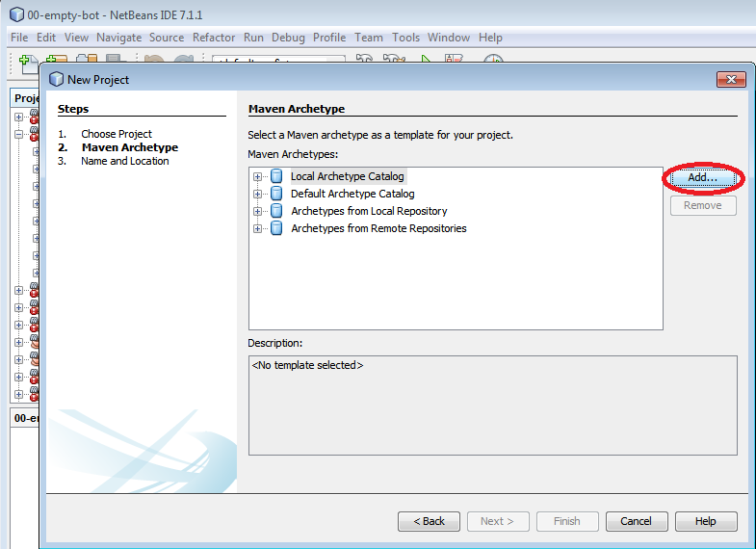The height and width of the screenshot is (549, 756).
Task: Click Archetypes from Local Repository icon
Action: pyautogui.click(x=276, y=211)
